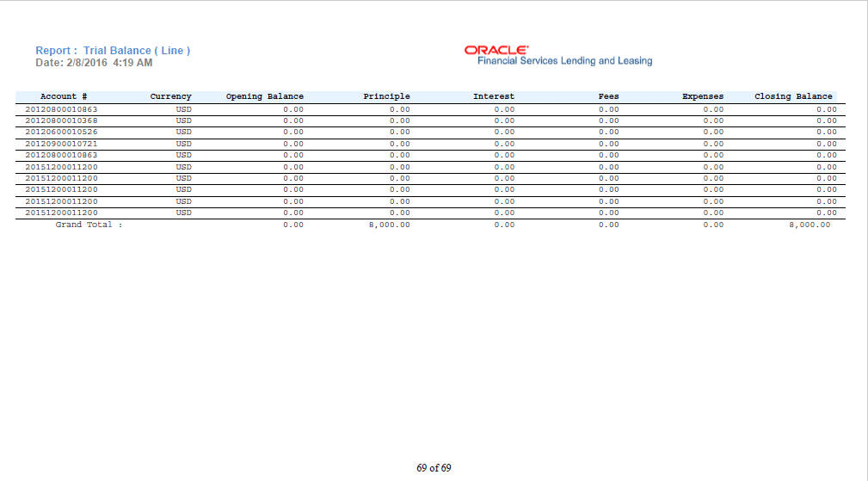Viewport: 868px width, 481px height.
Task: Click Closing Balance value for account 20120800010368
Action: tap(827, 120)
